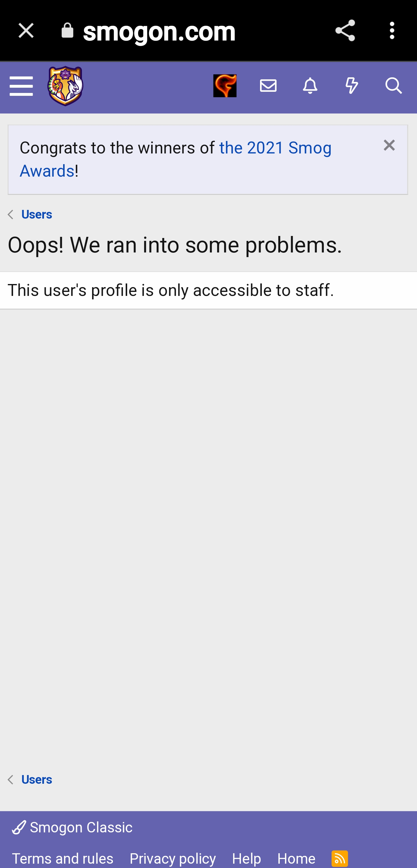Open the Help footer link
The width and height of the screenshot is (417, 868).
coord(246,858)
